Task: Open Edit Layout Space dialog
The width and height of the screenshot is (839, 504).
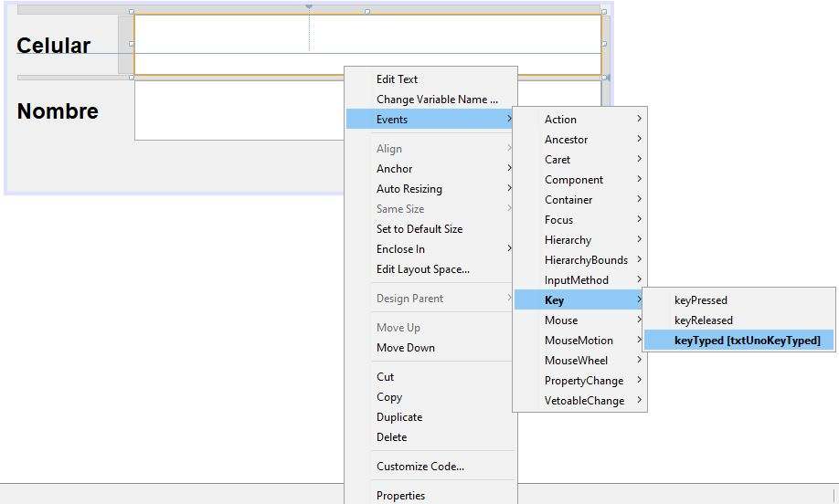Action: pos(422,269)
